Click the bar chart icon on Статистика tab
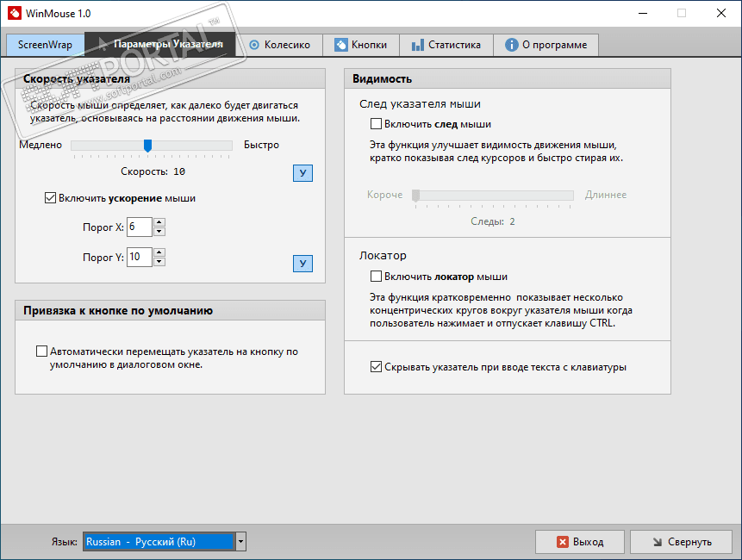This screenshot has height=560, width=742. pyautogui.click(x=417, y=45)
